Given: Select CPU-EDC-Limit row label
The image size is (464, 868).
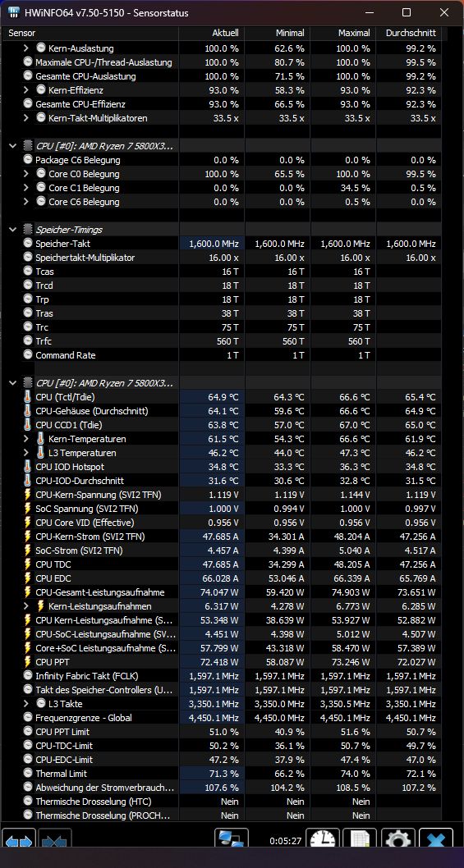Looking at the screenshot, I should click(64, 760).
